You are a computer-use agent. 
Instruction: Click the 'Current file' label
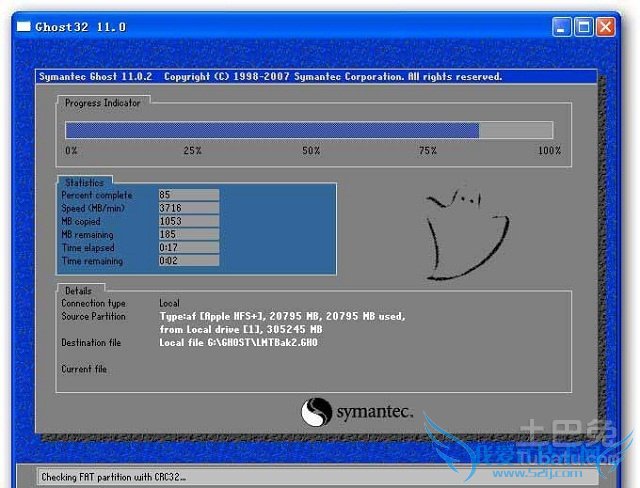point(84,369)
